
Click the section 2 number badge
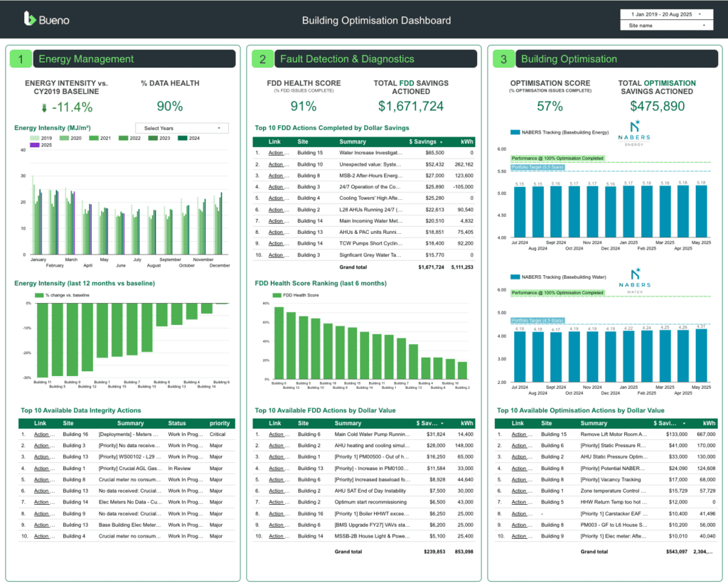pos(262,59)
